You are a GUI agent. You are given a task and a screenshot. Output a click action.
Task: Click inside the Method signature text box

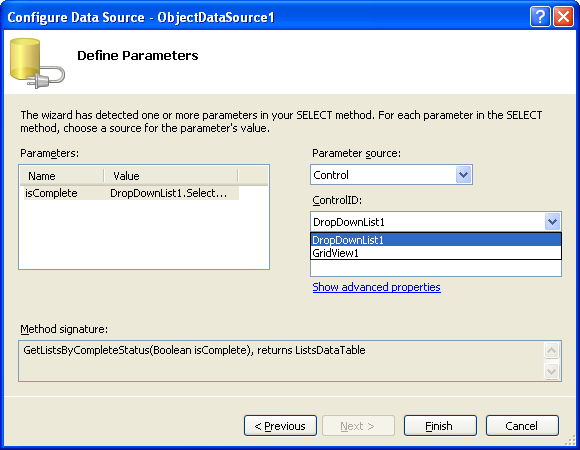pyautogui.click(x=281, y=361)
